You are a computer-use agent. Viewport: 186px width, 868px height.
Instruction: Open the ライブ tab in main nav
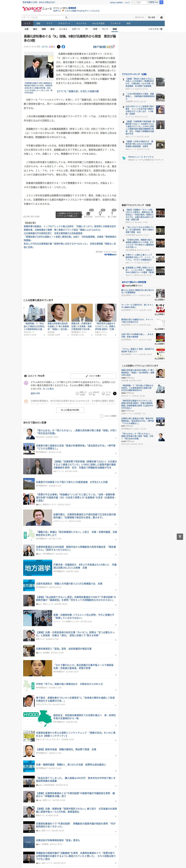(49, 24)
